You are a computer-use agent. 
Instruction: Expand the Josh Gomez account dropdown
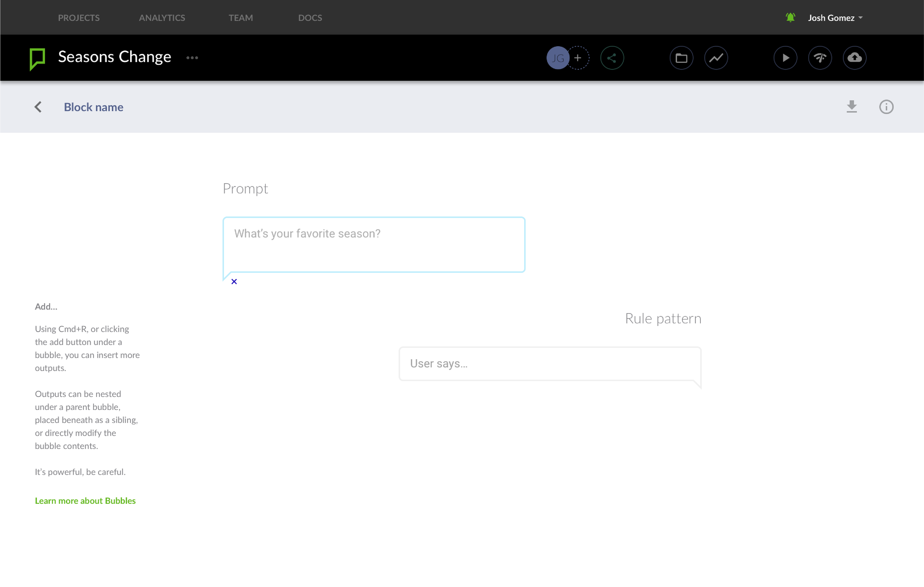(x=835, y=18)
